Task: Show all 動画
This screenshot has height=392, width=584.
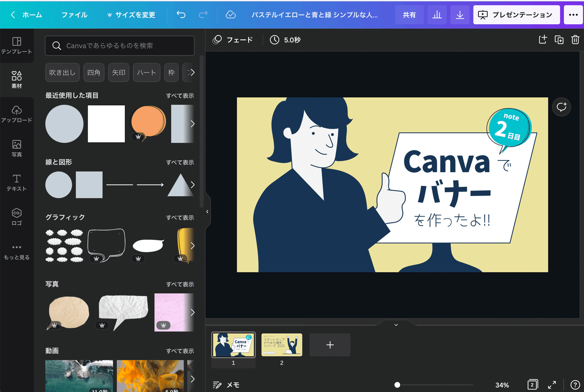Action: 180,351
